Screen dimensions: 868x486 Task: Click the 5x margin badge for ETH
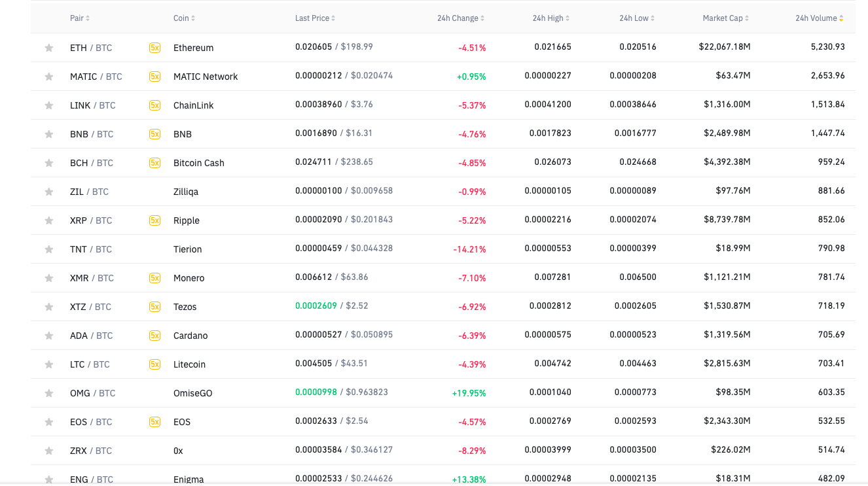pos(154,48)
